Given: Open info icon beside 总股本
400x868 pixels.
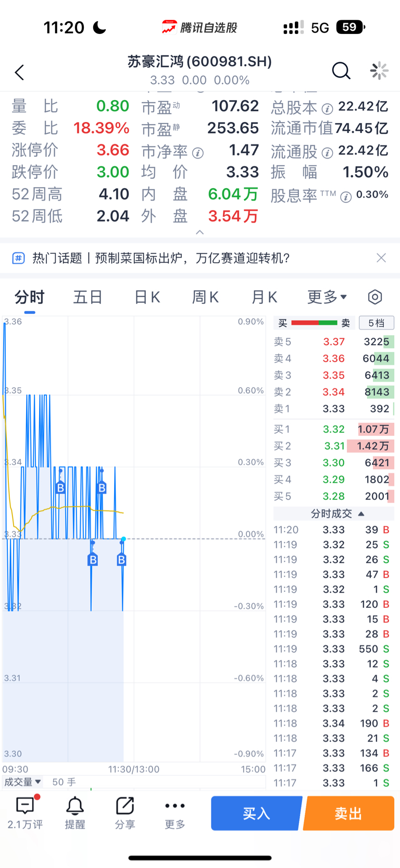Looking at the screenshot, I should 327,108.
